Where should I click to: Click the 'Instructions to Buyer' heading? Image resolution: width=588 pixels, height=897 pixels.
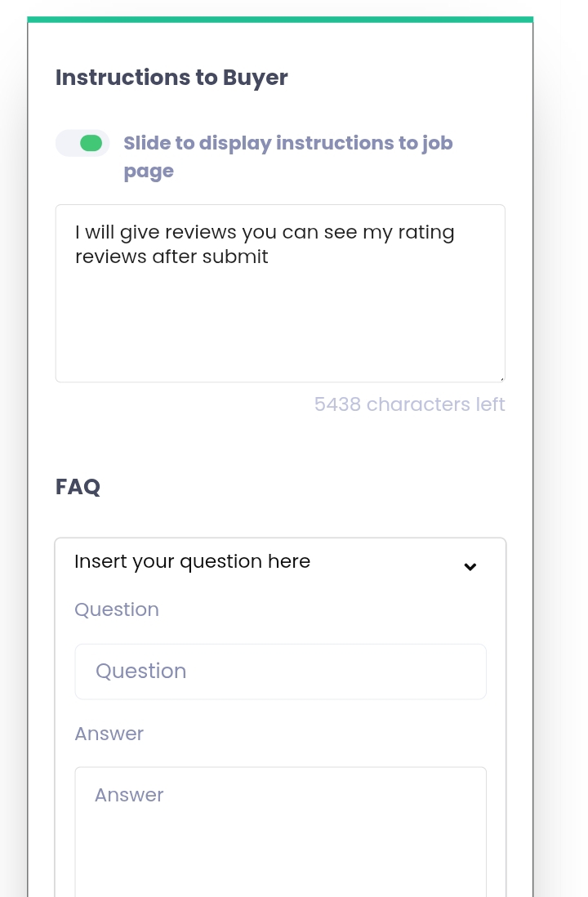coord(171,78)
